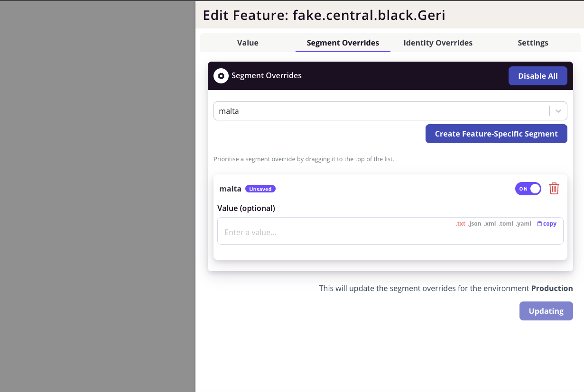The width and height of the screenshot is (584, 392).
Task: Switch value format to .json
Action: click(474, 223)
